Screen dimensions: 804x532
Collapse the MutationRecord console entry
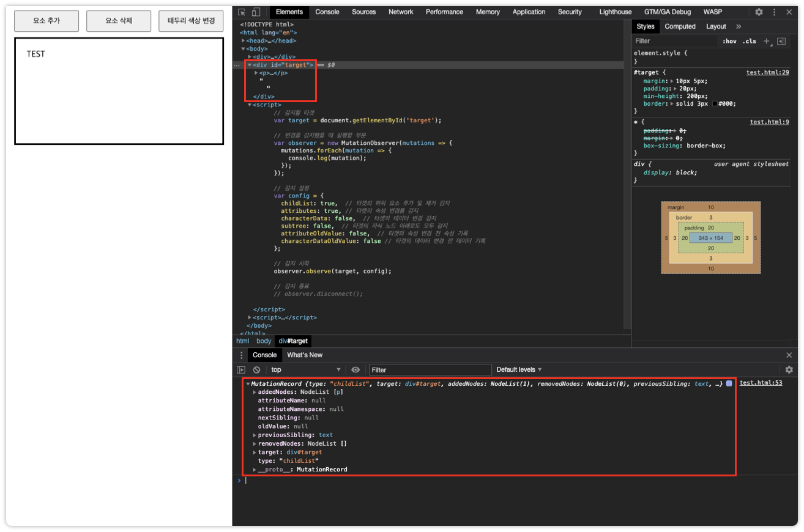(248, 383)
